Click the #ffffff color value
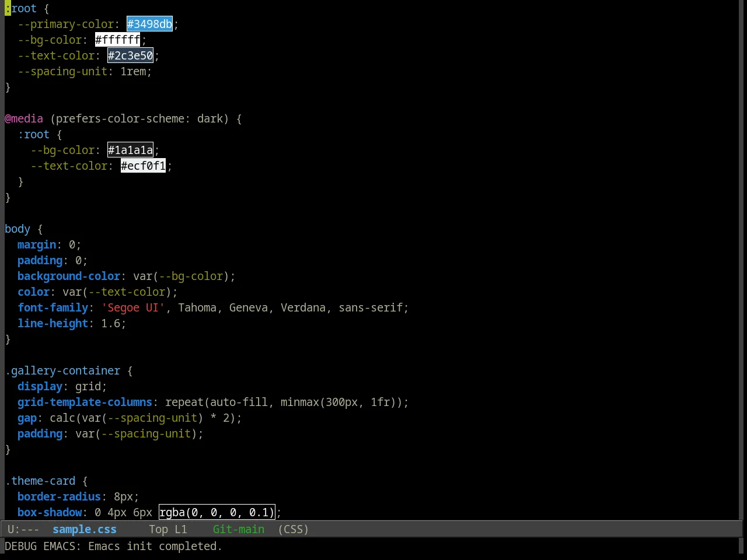 click(x=117, y=40)
